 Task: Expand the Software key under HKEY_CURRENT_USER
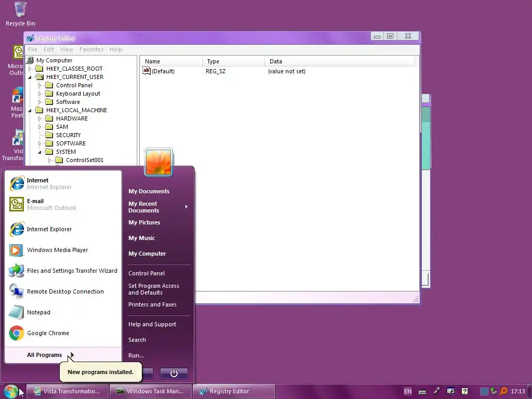click(39, 102)
